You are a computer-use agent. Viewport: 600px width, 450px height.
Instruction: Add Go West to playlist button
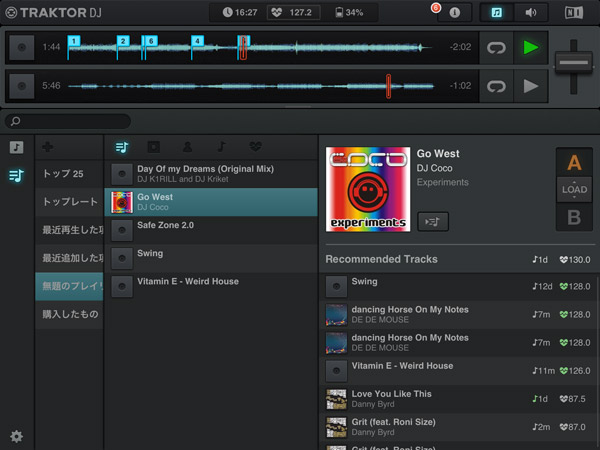coord(433,222)
